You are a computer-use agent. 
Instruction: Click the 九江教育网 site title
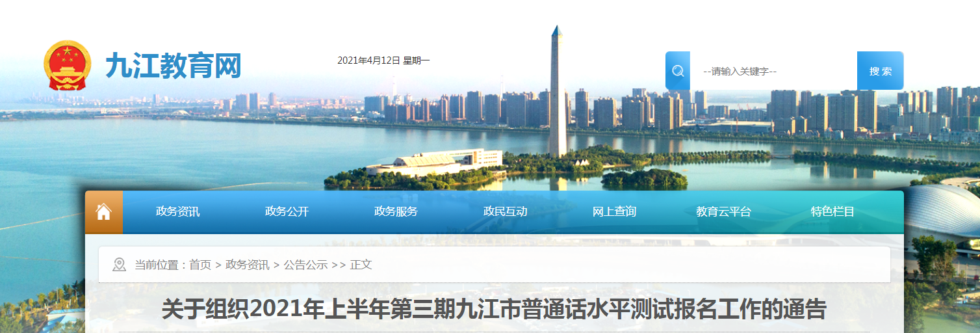pos(174,66)
